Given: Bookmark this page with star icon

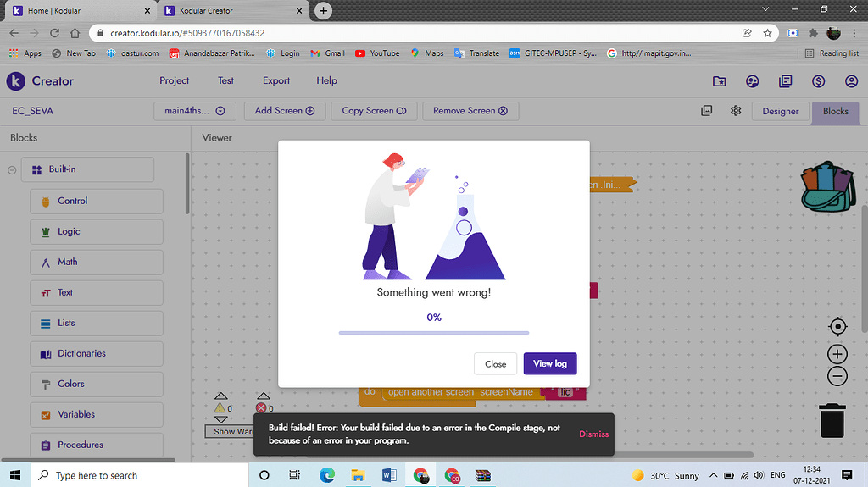Looking at the screenshot, I should [767, 33].
